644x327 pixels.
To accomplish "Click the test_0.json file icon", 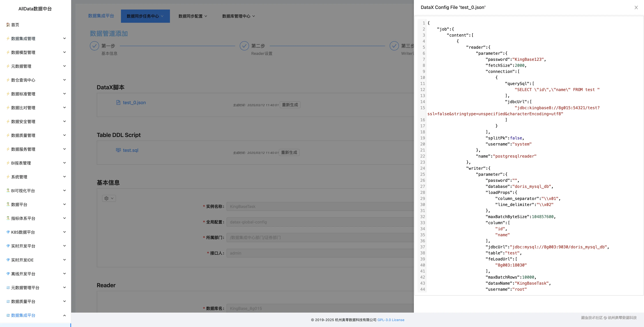I will 118,103.
